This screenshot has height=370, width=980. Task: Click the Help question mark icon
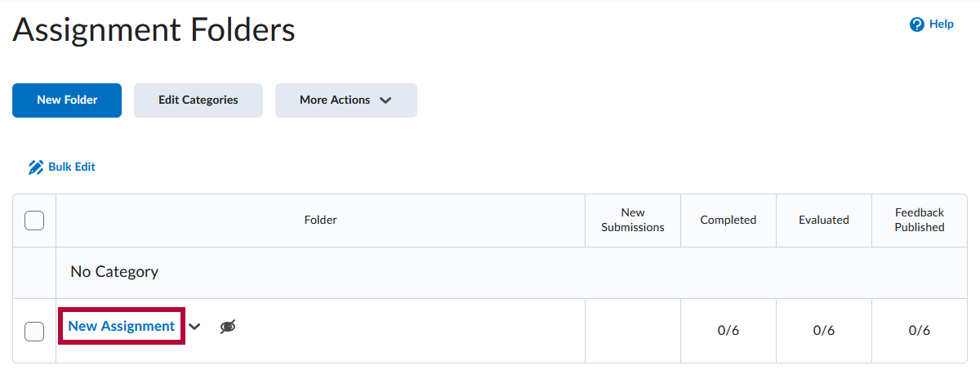coord(917,25)
